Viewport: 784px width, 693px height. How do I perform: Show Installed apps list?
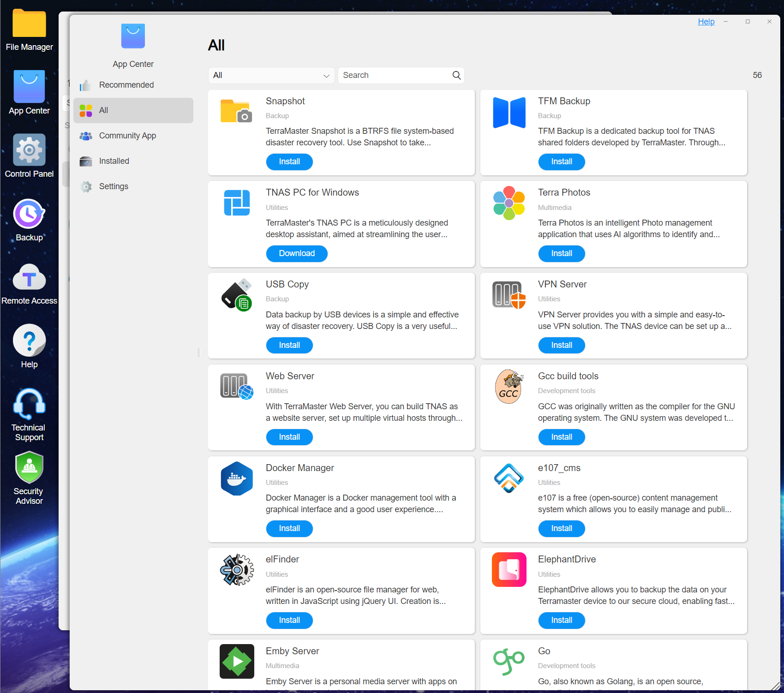[x=133, y=161]
